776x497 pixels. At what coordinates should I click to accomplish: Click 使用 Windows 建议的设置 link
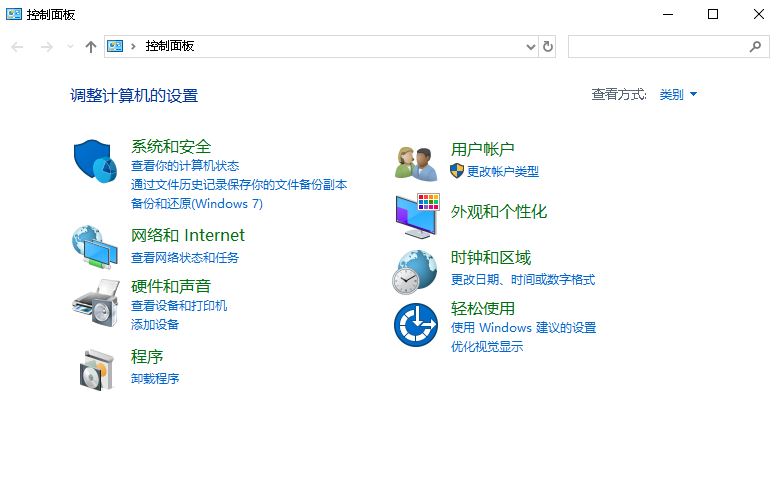click(x=523, y=328)
